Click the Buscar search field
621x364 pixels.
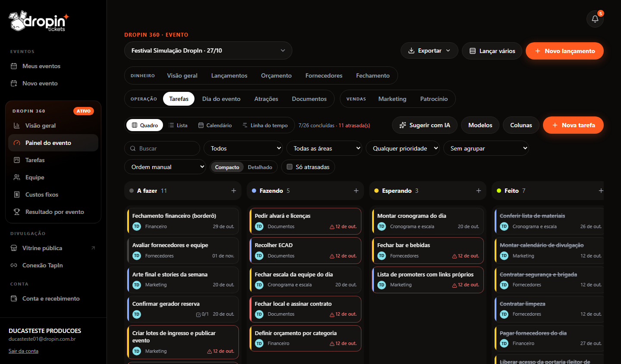coord(162,148)
